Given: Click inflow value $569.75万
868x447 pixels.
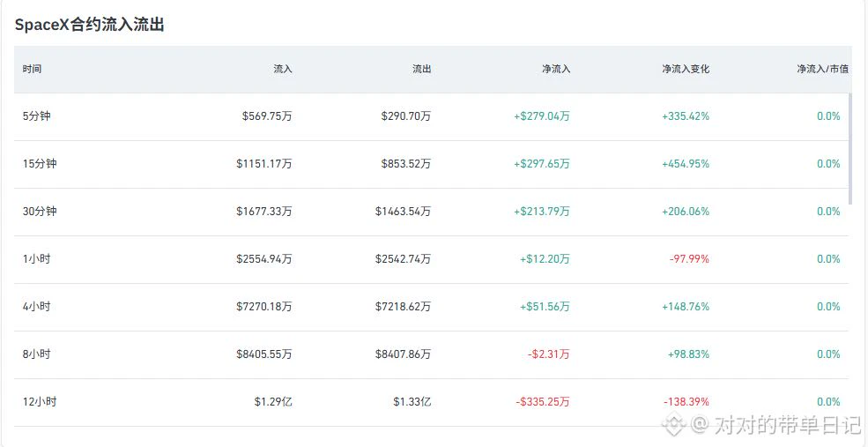Looking at the screenshot, I should click(x=267, y=116).
